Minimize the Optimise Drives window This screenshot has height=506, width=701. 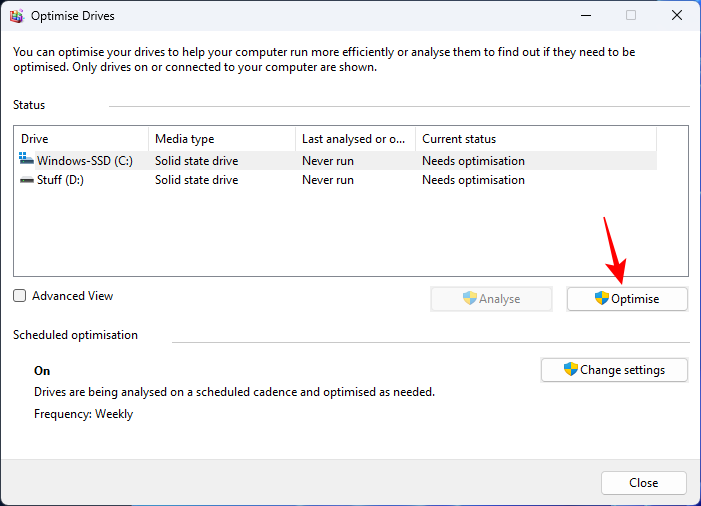click(x=585, y=16)
